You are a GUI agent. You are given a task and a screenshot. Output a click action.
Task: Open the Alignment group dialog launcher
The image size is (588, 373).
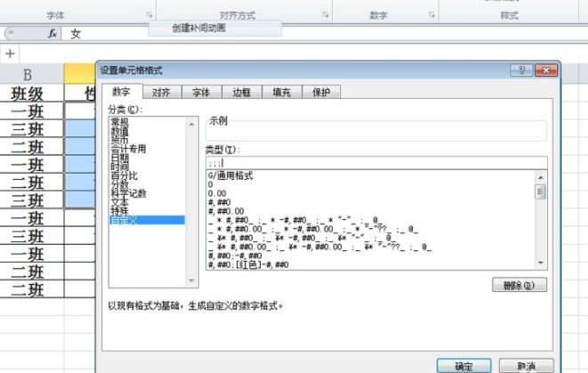click(325, 15)
